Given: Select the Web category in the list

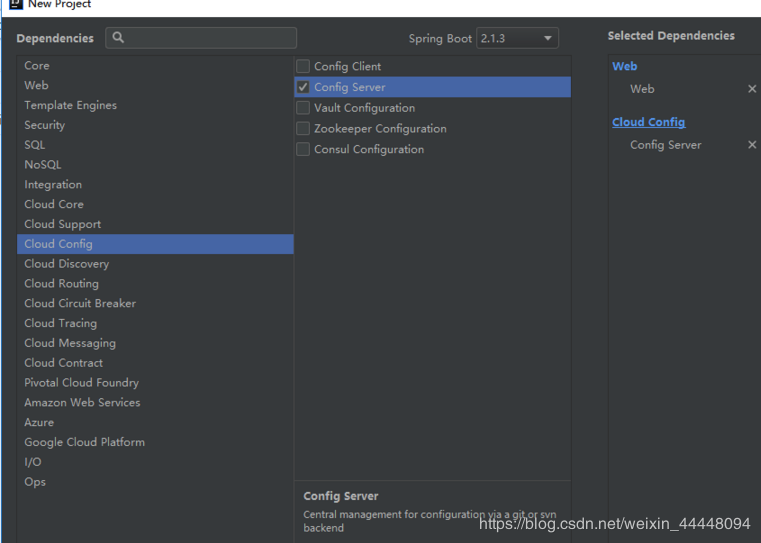Looking at the screenshot, I should tap(155, 85).
